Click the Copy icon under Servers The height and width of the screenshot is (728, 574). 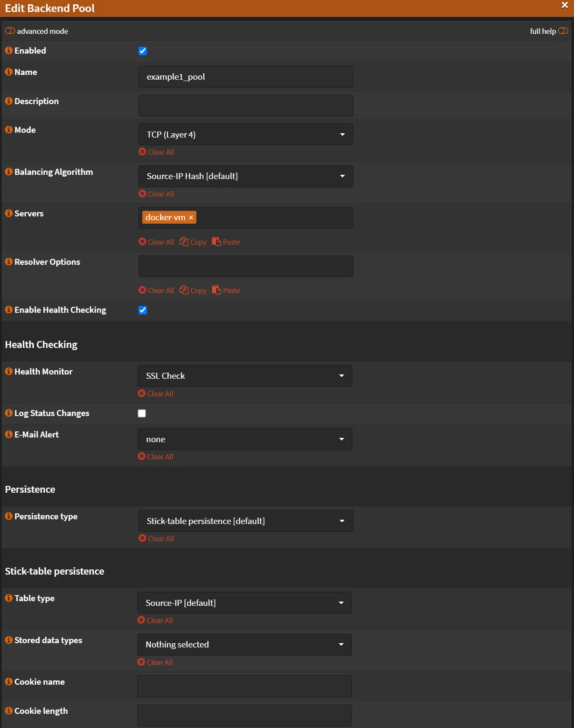[184, 242]
